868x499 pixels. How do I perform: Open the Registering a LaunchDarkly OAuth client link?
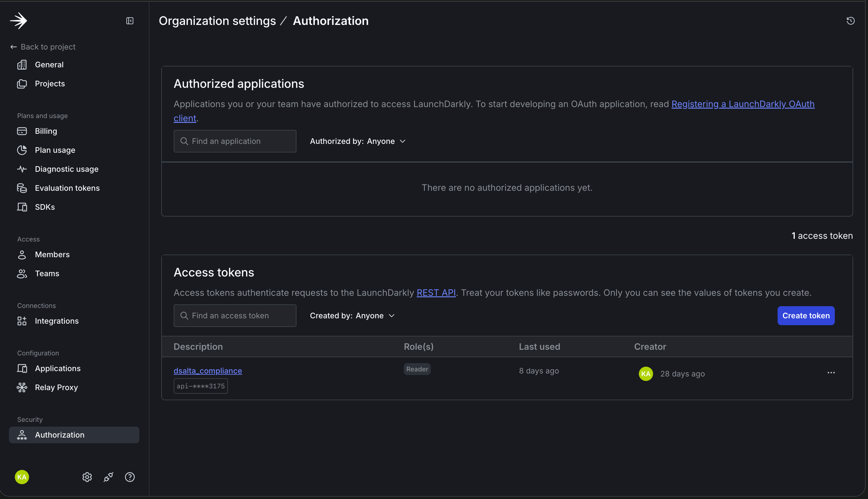(743, 104)
